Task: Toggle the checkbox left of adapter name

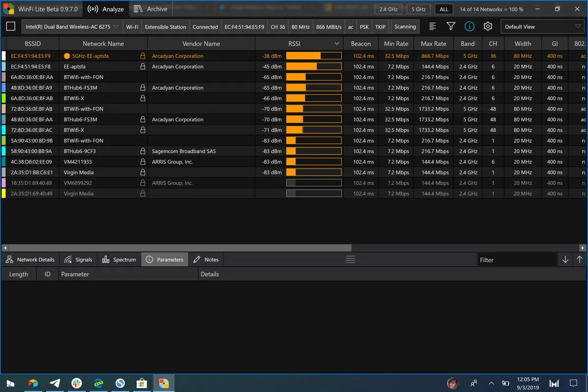Action: tap(10, 26)
